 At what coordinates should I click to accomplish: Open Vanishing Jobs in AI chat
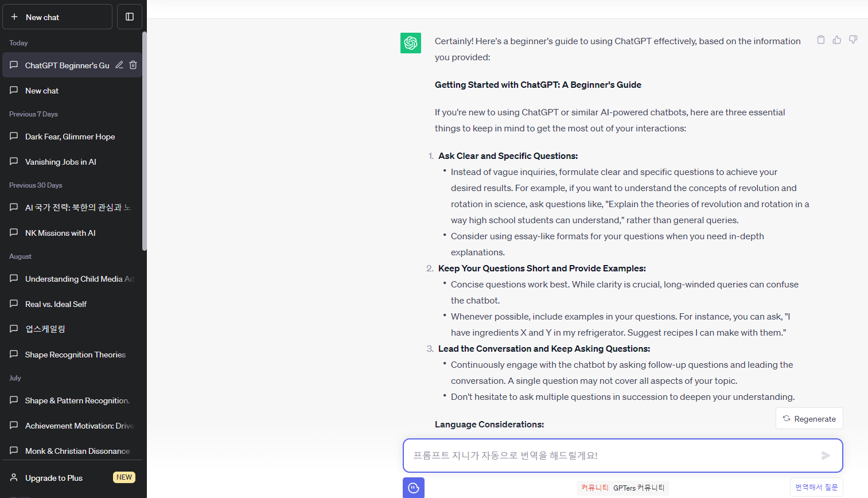(x=72, y=162)
